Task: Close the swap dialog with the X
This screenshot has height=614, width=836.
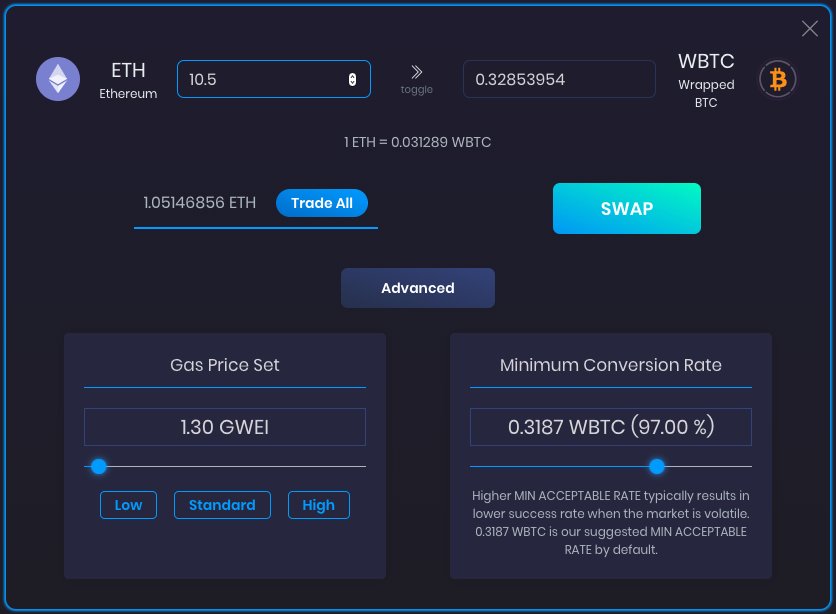Action: coord(809,29)
